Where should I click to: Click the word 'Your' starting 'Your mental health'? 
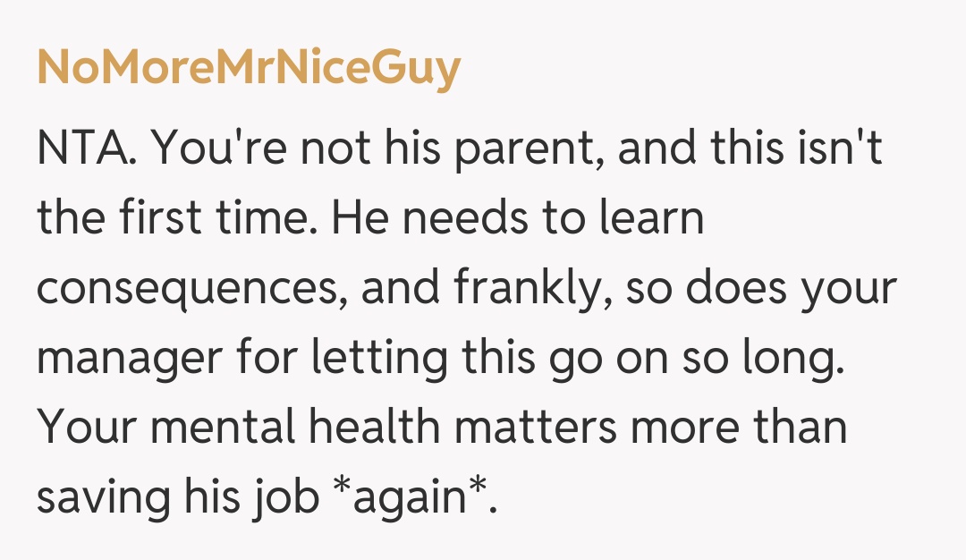point(85,428)
